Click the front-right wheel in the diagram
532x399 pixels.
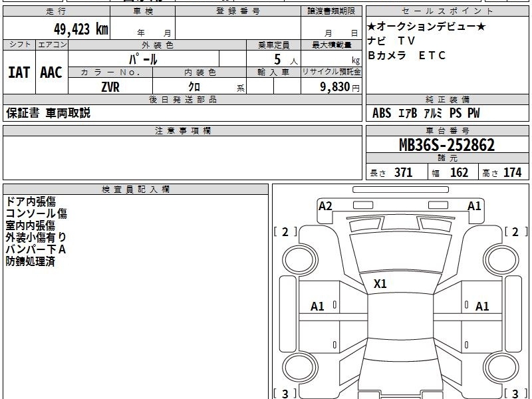click(x=501, y=260)
